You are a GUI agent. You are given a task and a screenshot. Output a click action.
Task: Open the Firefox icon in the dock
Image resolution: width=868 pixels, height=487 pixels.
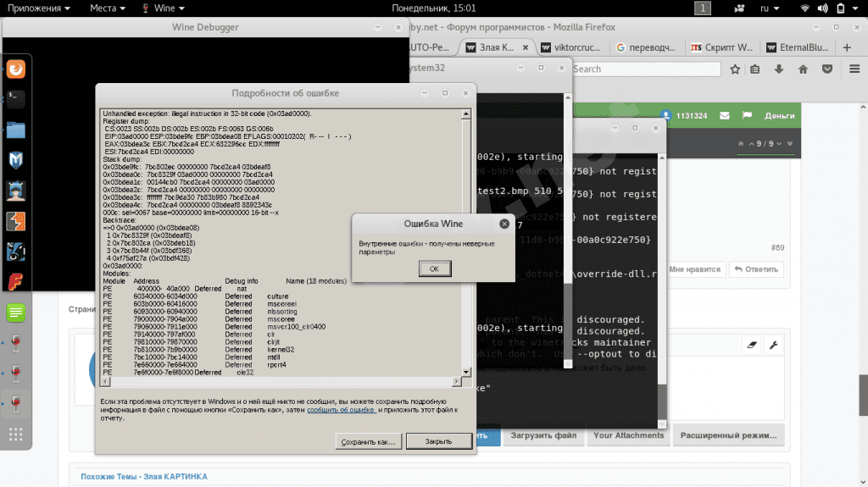(15, 70)
